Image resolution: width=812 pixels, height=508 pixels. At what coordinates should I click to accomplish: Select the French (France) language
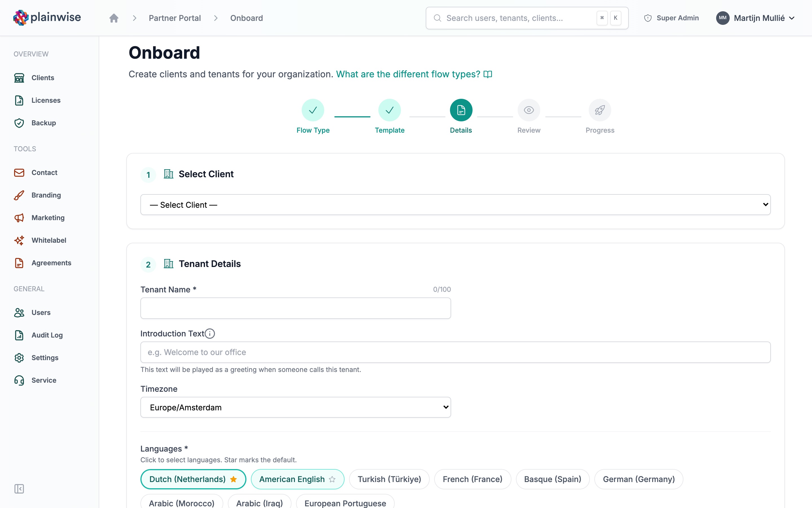[x=473, y=479]
